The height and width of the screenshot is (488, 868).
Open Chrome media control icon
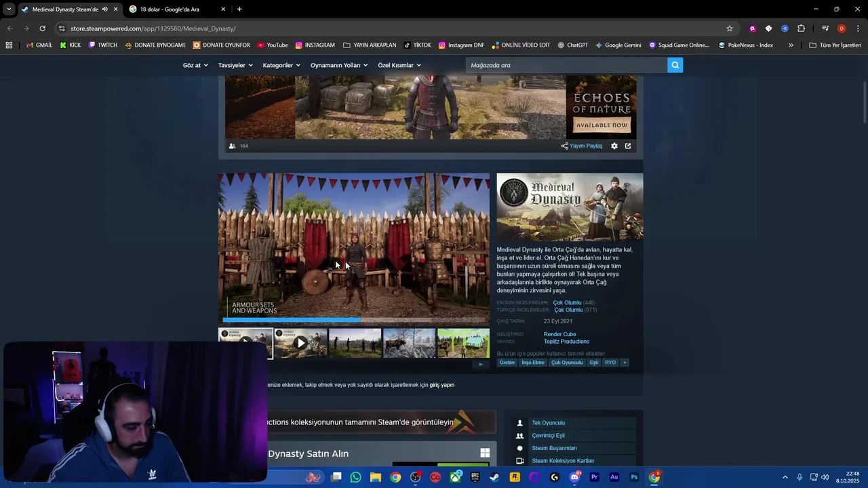pos(825,28)
